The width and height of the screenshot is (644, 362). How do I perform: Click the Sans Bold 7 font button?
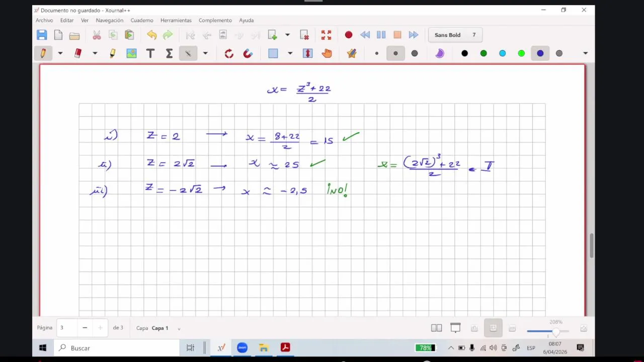(455, 35)
